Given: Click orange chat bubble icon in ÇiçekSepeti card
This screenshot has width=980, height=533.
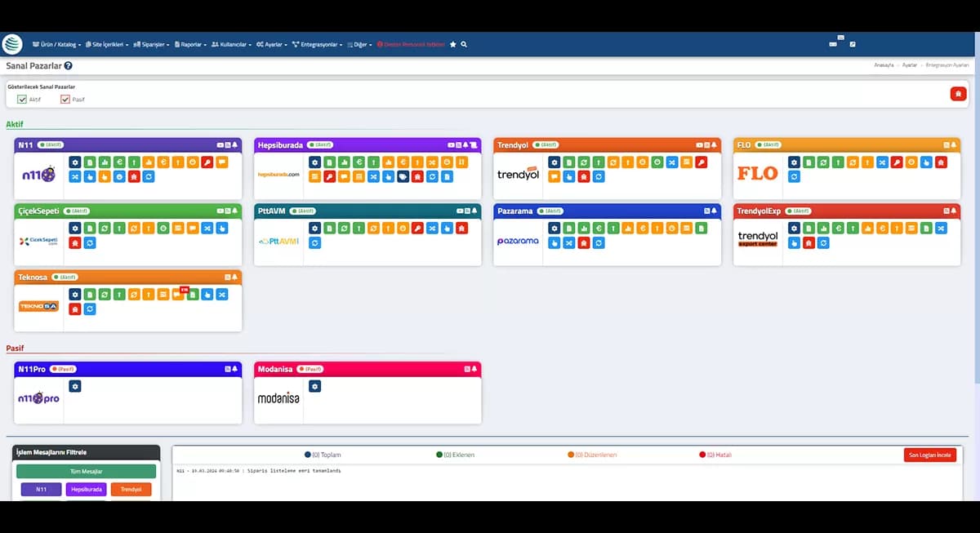Looking at the screenshot, I should coord(192,228).
